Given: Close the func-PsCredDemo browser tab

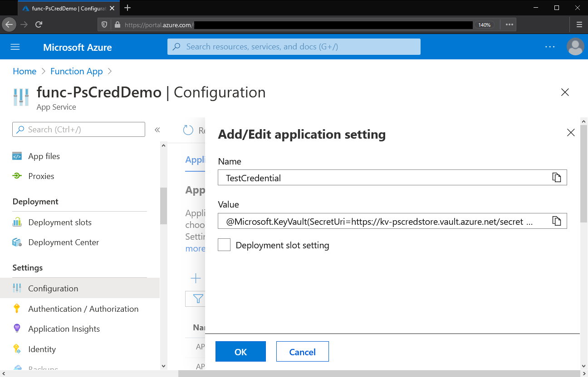Looking at the screenshot, I should click(x=111, y=8).
